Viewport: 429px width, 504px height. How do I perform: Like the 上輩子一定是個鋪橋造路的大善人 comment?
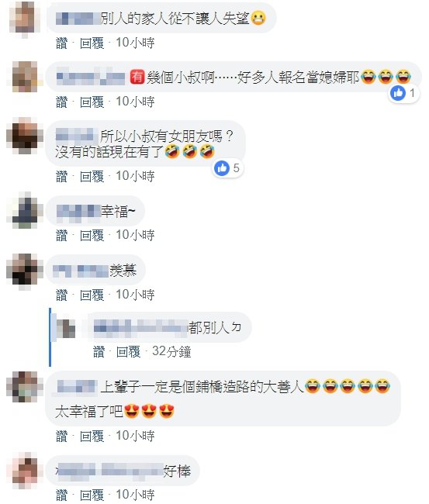pyautogui.click(x=61, y=437)
